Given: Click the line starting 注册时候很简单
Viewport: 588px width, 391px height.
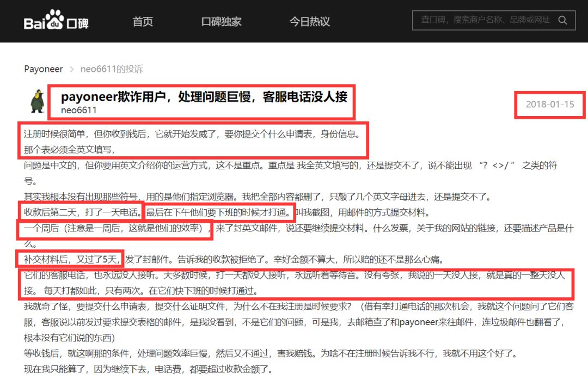Looking at the screenshot, I should click(192, 134).
